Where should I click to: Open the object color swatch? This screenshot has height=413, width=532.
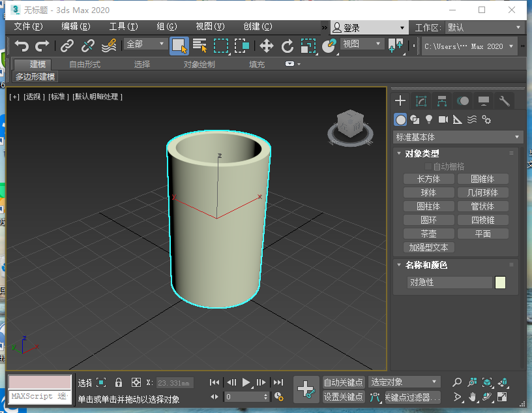tap(500, 283)
